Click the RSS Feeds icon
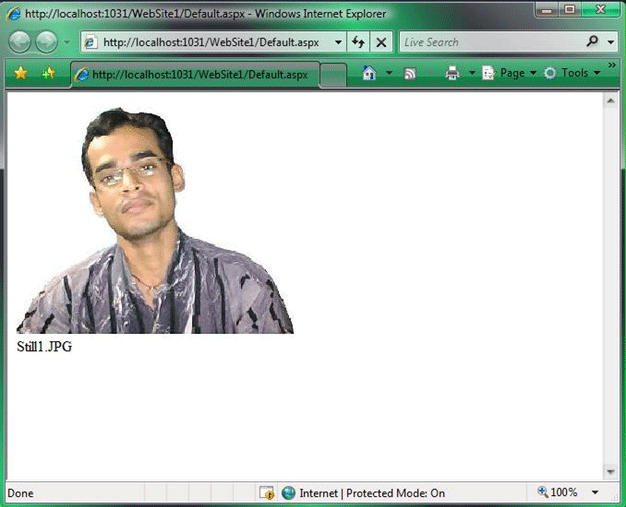The image size is (626, 507). [410, 73]
